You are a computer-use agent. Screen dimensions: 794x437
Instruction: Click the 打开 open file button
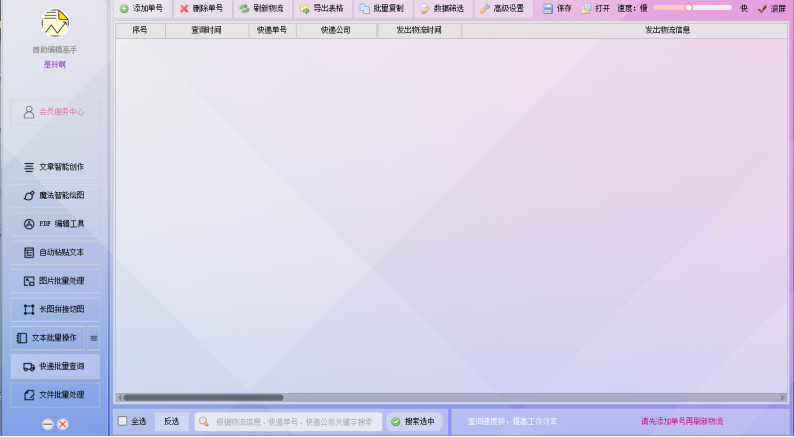coord(596,9)
